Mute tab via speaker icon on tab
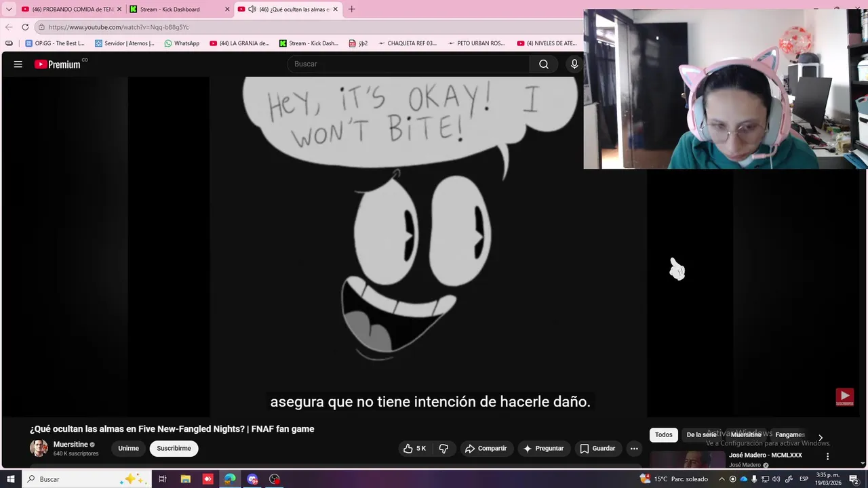The width and height of the screenshot is (868, 488). (x=252, y=9)
